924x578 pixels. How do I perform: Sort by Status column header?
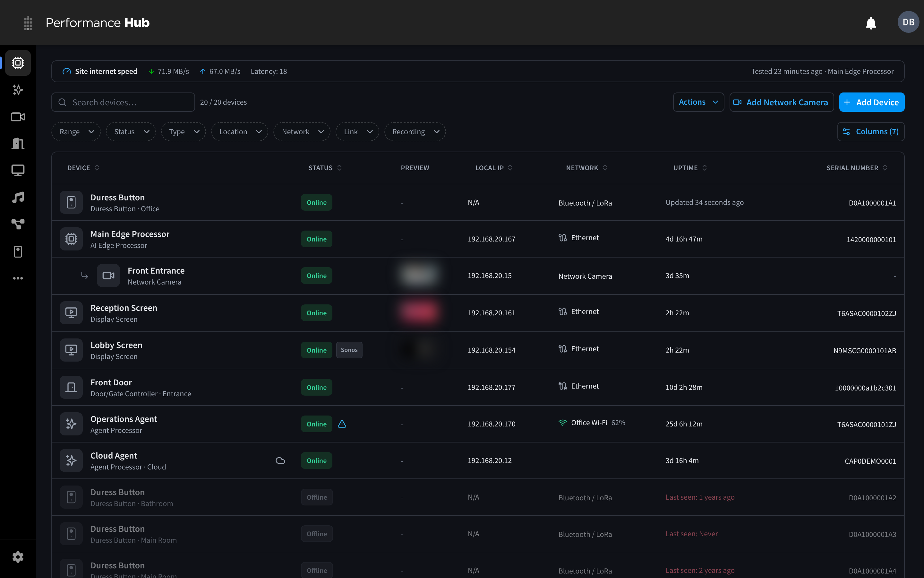coord(325,168)
